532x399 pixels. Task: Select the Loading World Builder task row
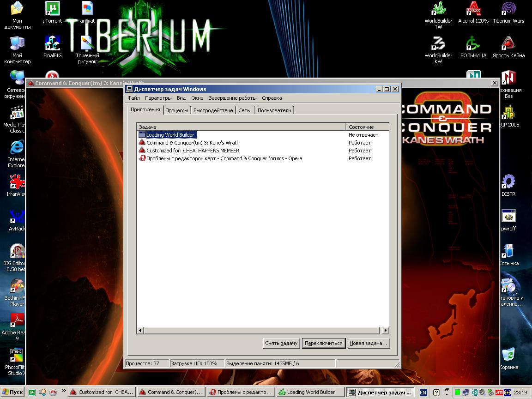click(263, 135)
